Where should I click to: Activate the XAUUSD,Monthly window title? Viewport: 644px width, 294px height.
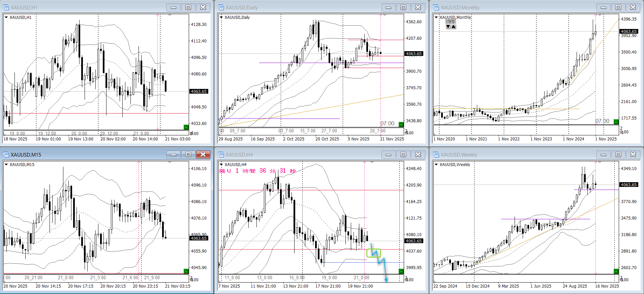coord(460,7)
